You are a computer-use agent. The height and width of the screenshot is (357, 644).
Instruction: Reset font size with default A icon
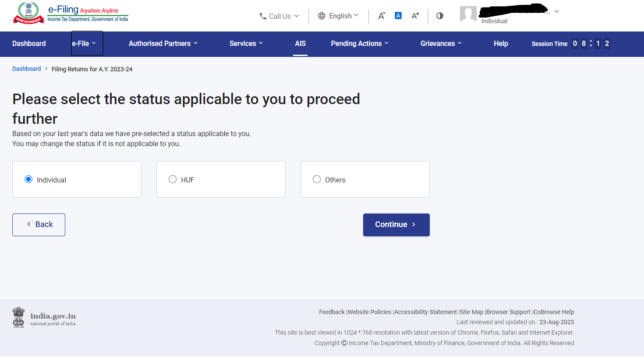pos(398,16)
